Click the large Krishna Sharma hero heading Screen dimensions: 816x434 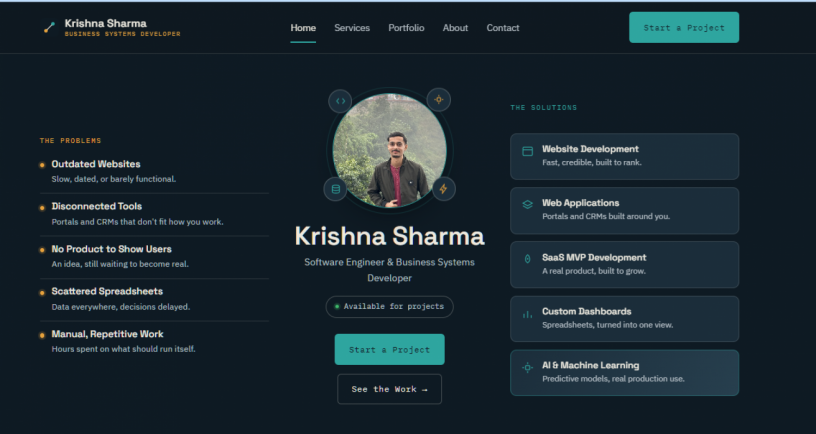(x=389, y=236)
